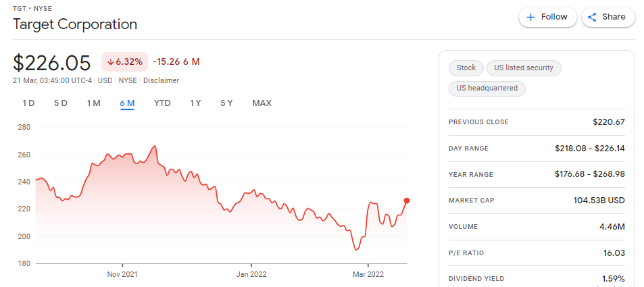
Task: Click the Mar 2022 axis label
Action: [x=368, y=274]
